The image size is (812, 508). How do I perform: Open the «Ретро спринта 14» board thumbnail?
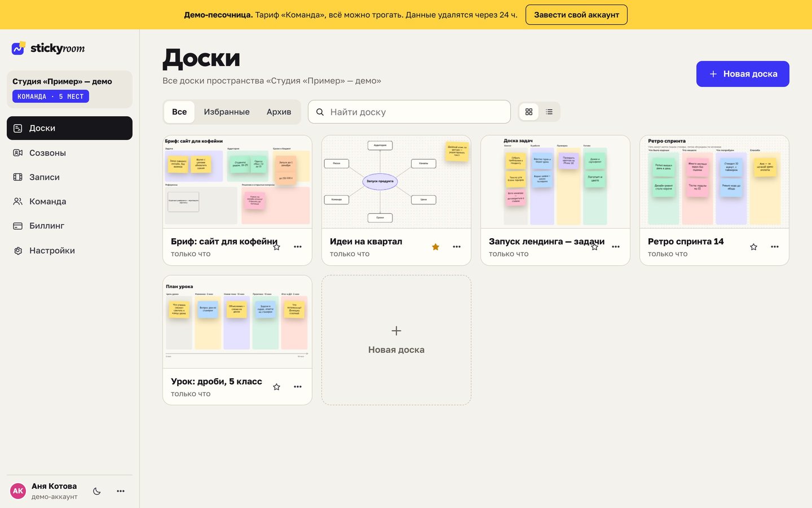coord(714,182)
